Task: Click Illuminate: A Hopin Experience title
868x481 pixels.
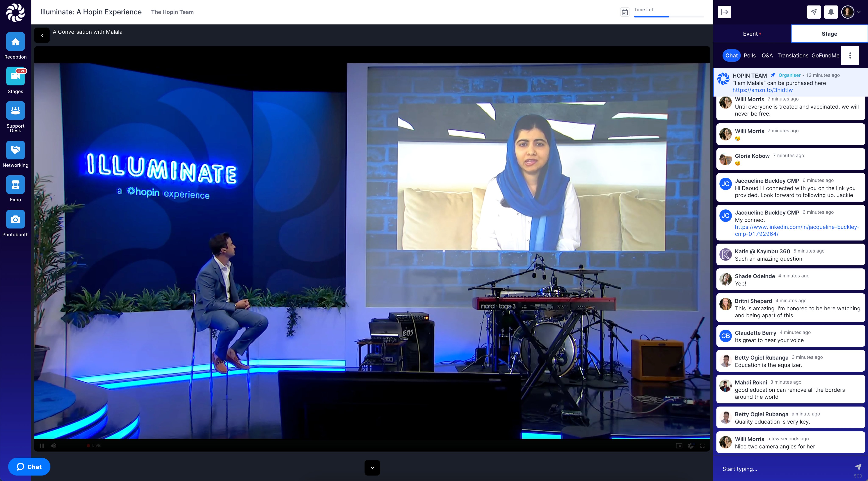Action: coord(91,12)
